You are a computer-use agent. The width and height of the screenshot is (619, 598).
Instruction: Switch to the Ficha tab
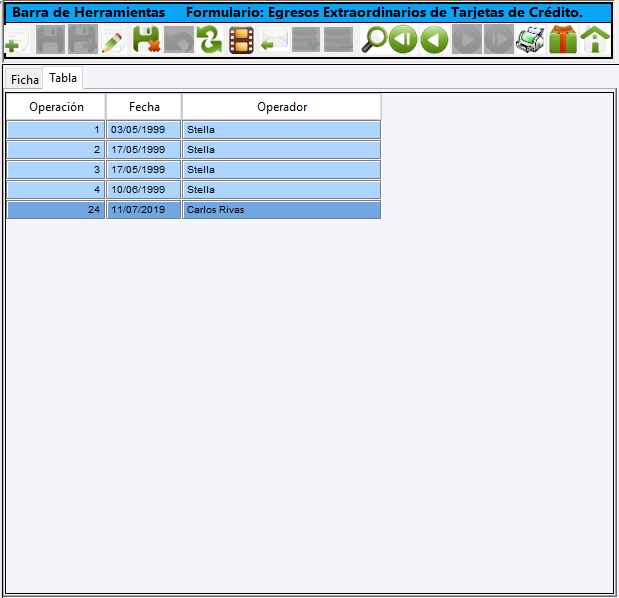point(24,80)
